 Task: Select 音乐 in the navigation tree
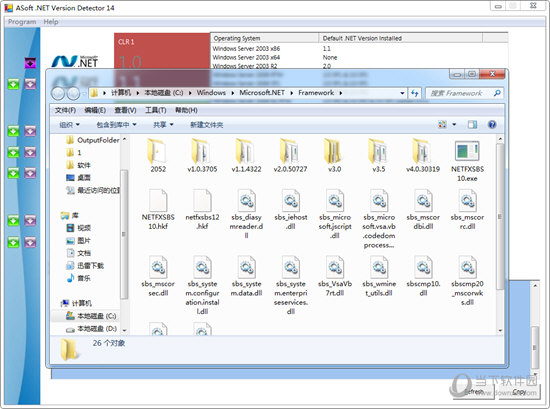(79, 278)
